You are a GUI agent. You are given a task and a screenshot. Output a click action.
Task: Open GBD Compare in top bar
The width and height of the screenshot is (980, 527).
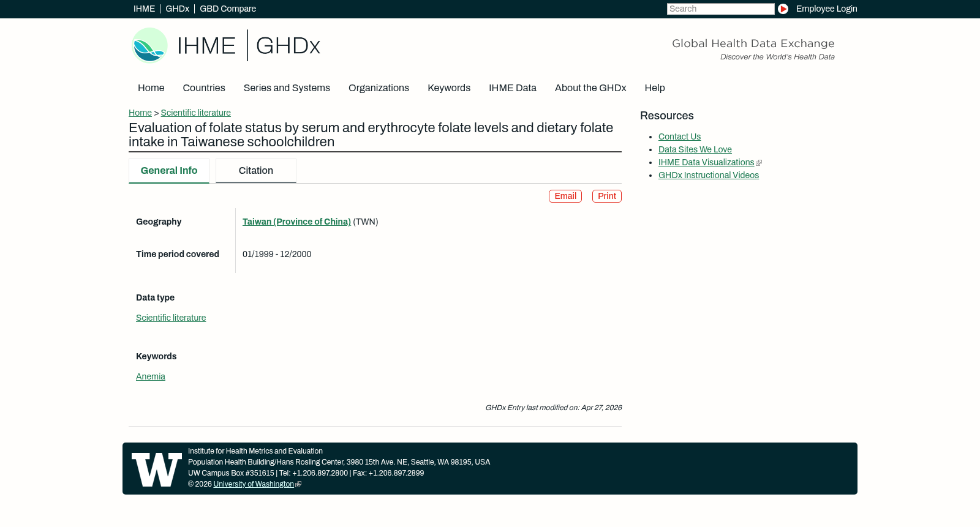[x=228, y=9]
